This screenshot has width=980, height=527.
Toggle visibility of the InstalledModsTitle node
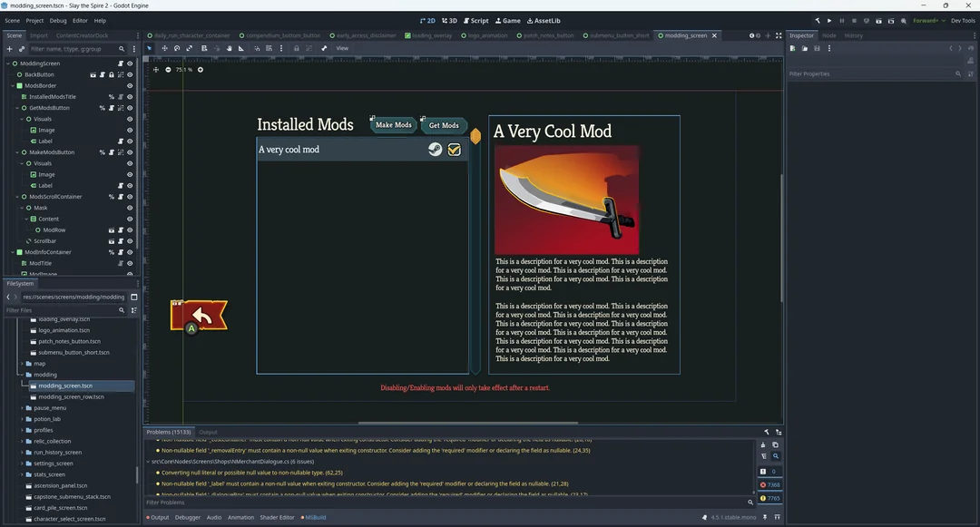point(130,96)
